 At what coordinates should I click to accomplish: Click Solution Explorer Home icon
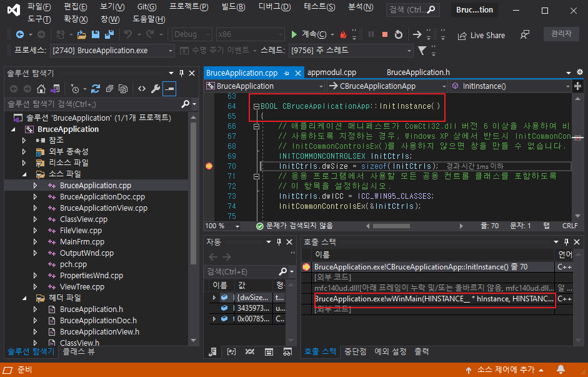[x=41, y=89]
